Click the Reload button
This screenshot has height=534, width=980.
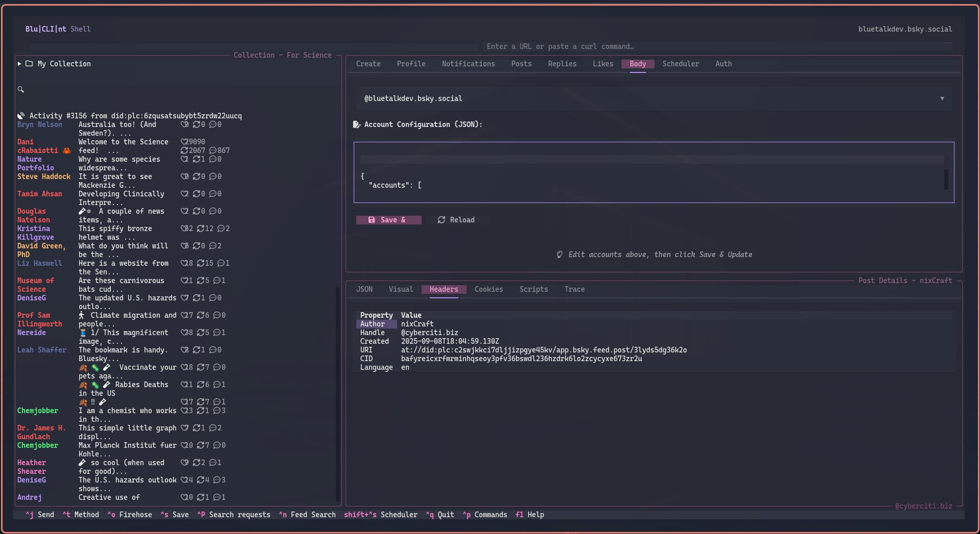click(x=456, y=220)
